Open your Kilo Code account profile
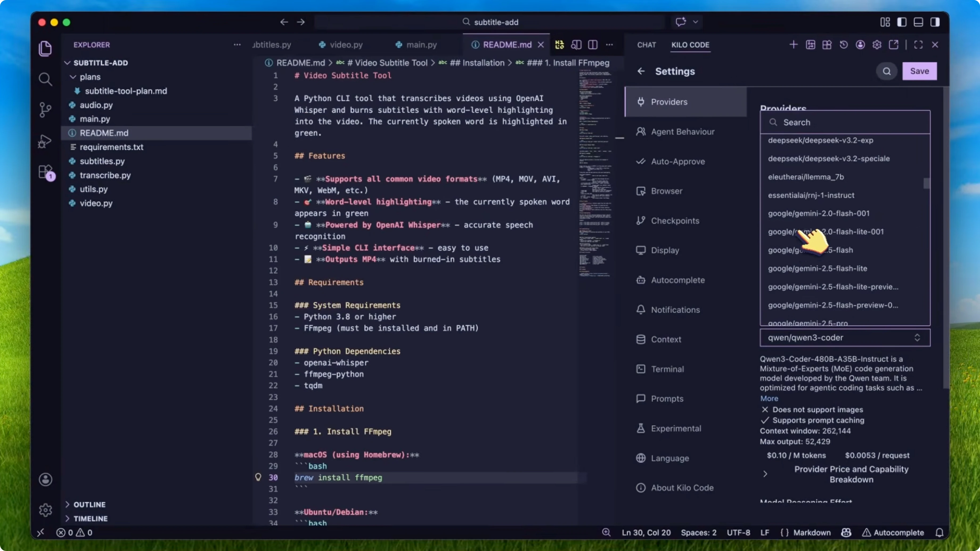Image resolution: width=980 pixels, height=551 pixels. pos(860,44)
